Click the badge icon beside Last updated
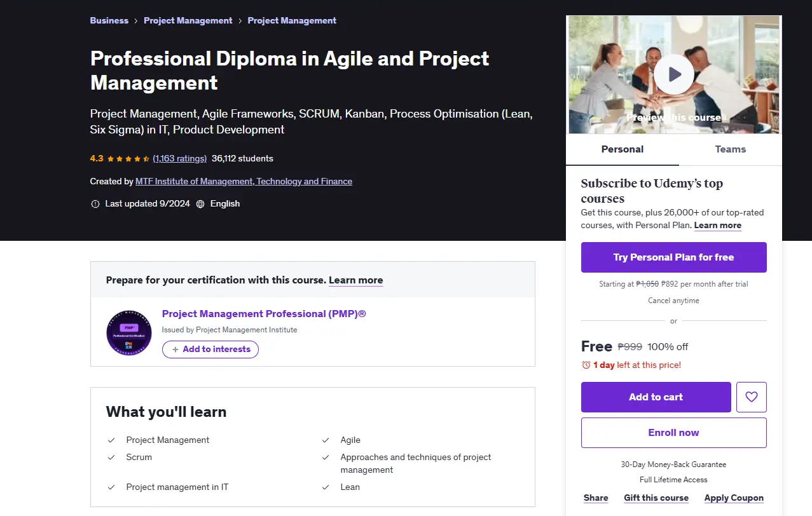Viewport: 812px width, 516px height. 95,204
